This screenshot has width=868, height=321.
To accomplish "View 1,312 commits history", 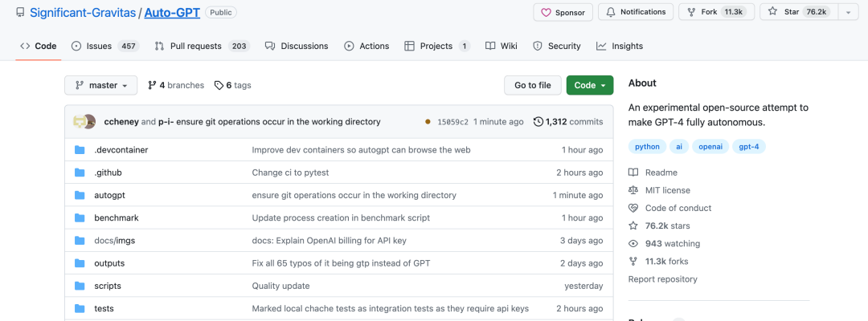I will point(568,121).
